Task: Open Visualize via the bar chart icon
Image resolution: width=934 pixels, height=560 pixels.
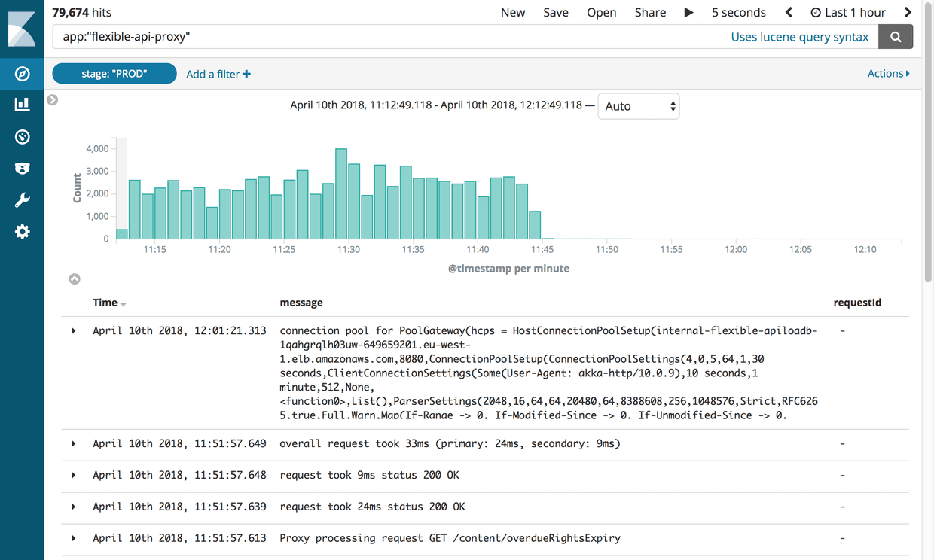Action: point(22,105)
